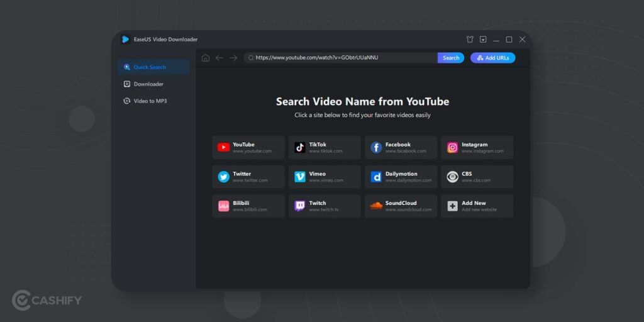Maximize the EaseUS window
This screenshot has height=322, width=644.
(x=509, y=40)
